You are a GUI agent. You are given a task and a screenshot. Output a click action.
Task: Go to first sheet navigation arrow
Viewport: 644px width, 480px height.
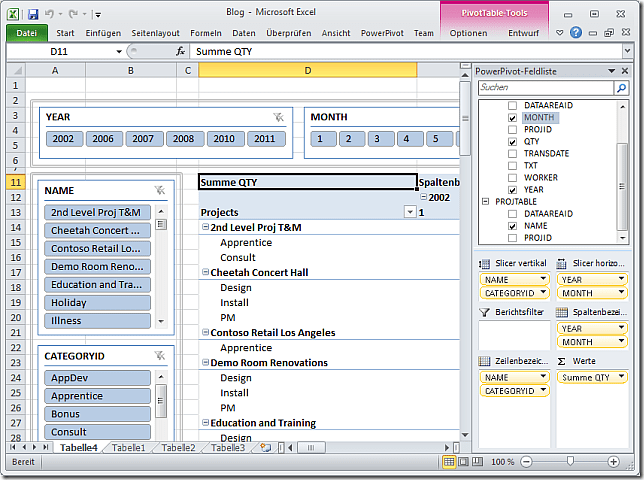pyautogui.click(x=13, y=447)
